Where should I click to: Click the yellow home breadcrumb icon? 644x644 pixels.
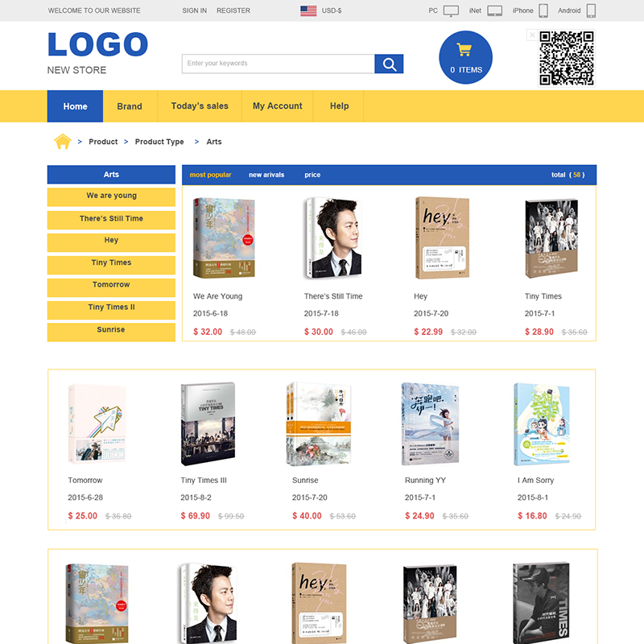63,142
